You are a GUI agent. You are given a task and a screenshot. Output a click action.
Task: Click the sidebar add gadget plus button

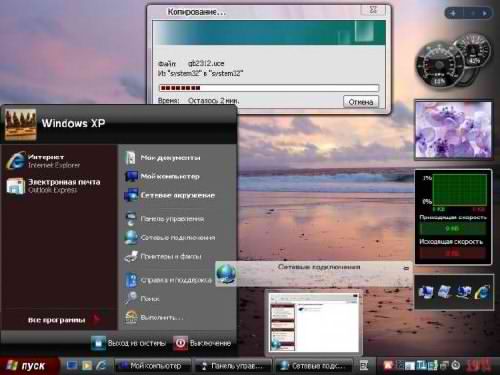click(x=453, y=13)
